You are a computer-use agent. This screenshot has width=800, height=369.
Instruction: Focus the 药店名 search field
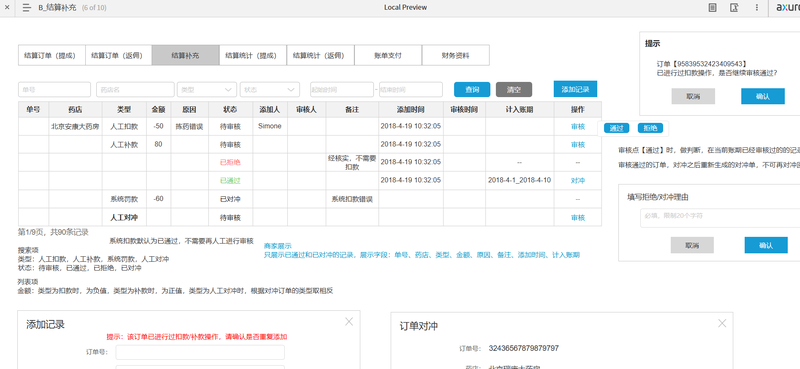(x=135, y=90)
